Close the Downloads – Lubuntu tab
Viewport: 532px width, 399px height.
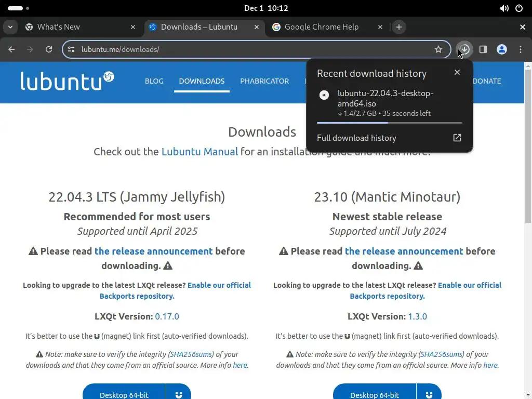point(257,27)
